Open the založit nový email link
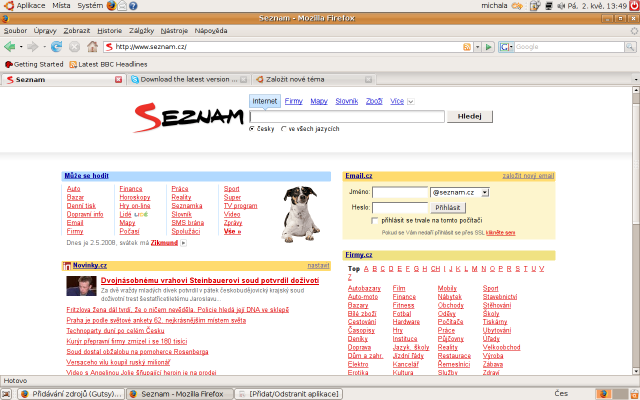 528,176
